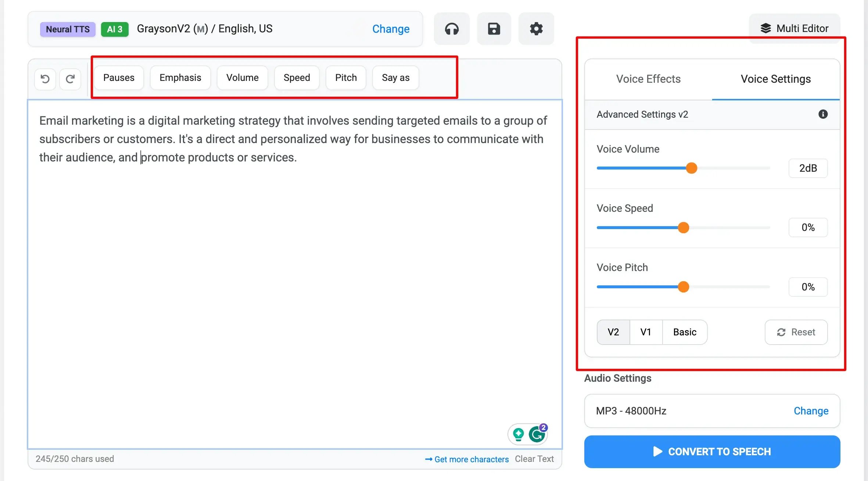Select the Voice Settings tab
The height and width of the screenshot is (481, 868).
point(775,79)
